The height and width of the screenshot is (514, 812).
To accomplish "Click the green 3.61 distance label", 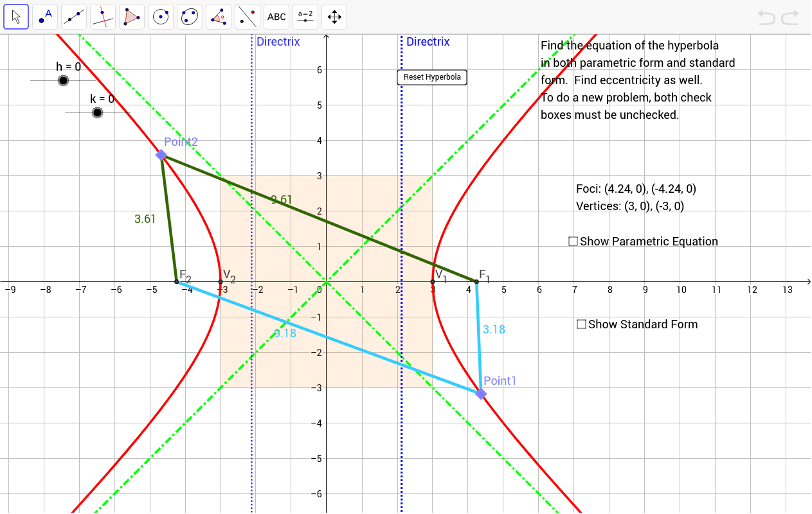I will [145, 219].
